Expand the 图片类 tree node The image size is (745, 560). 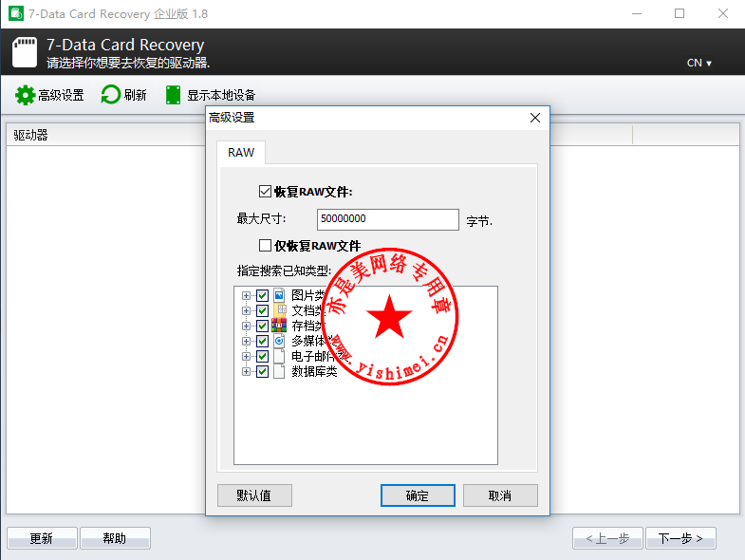point(246,296)
